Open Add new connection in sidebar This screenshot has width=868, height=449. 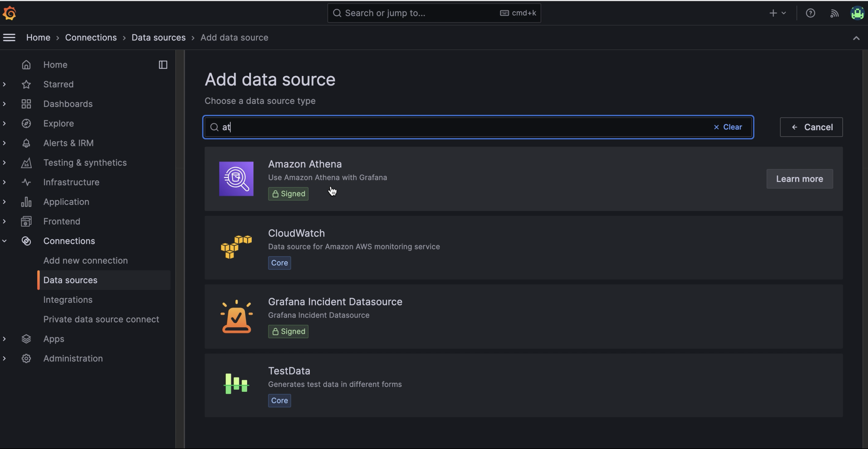point(86,261)
